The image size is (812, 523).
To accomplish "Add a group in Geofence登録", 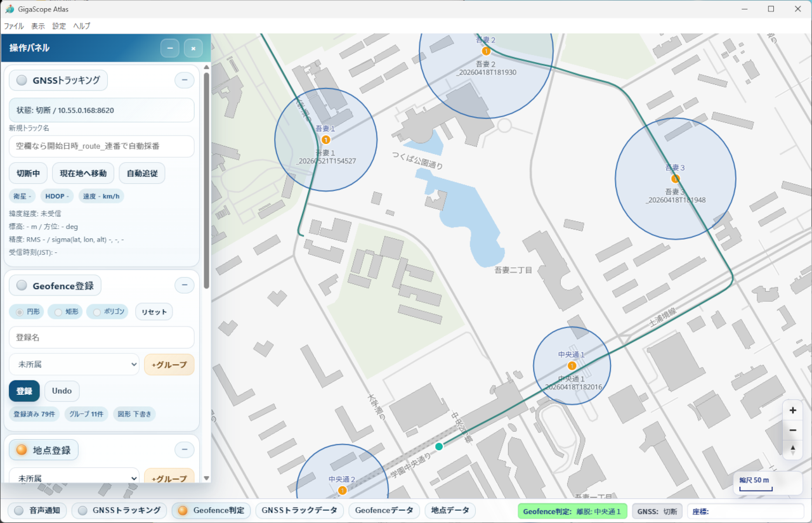I will pos(169,365).
